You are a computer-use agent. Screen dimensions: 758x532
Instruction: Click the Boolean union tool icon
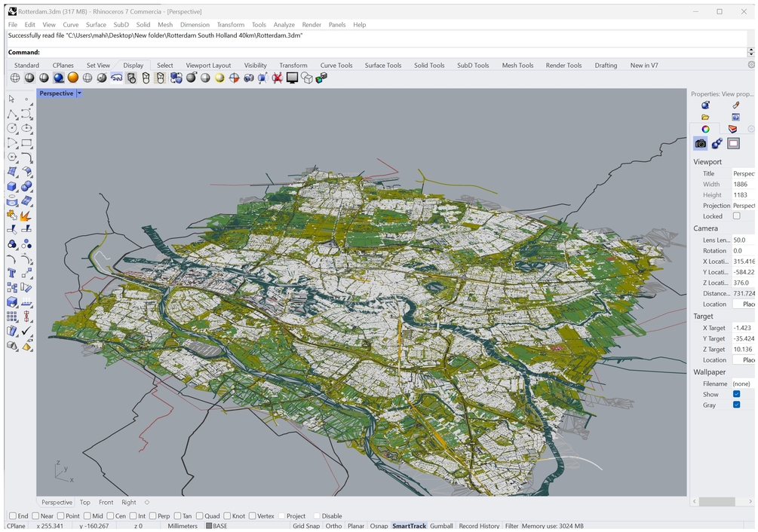tap(26, 186)
